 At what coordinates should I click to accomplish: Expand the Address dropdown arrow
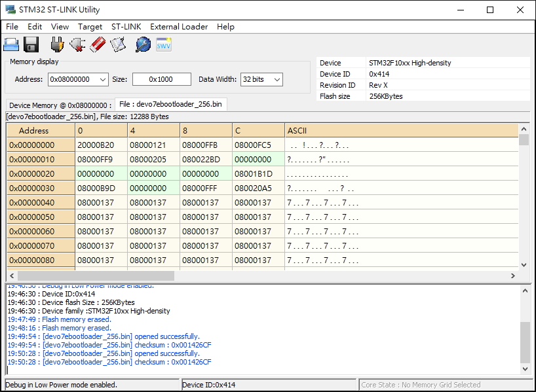coord(103,80)
